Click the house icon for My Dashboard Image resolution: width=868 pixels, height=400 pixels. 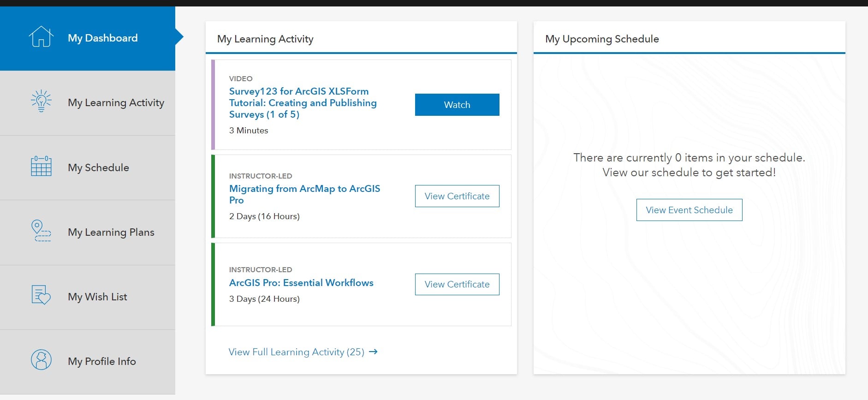(41, 36)
